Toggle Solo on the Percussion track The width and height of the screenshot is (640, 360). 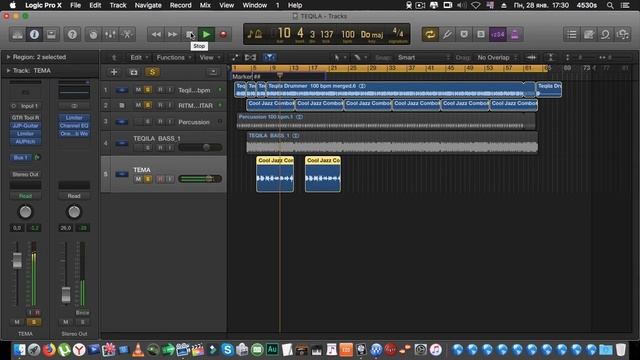point(148,122)
